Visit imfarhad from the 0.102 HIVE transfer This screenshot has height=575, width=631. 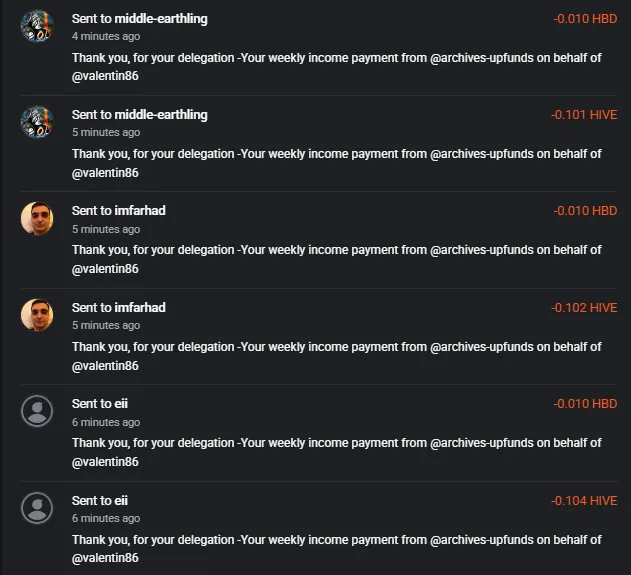click(x=140, y=308)
